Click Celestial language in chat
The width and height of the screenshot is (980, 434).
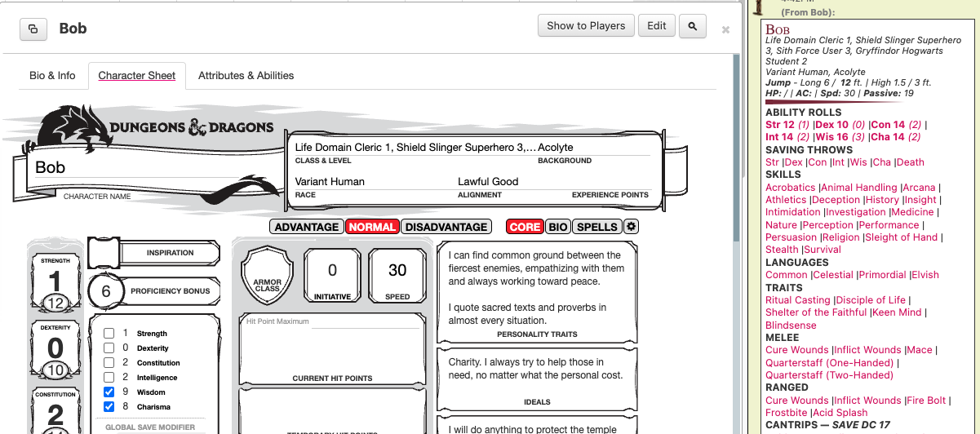(x=832, y=275)
